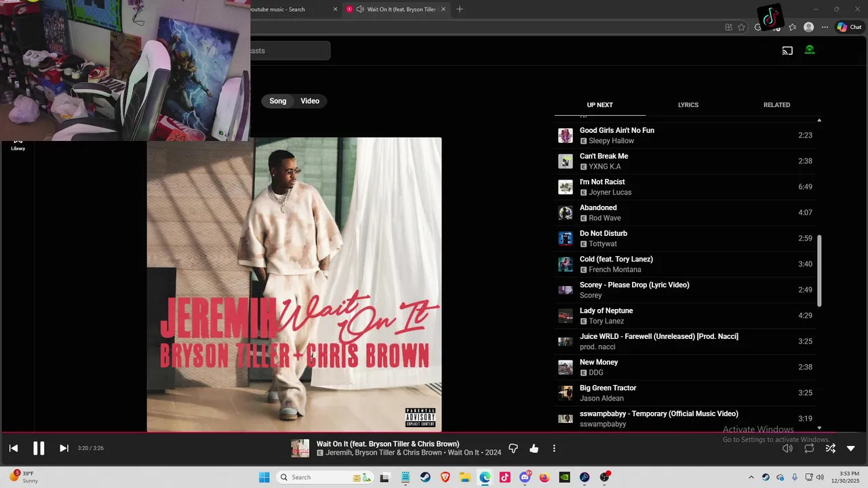Open File Explorer from the taskbar
868x488 pixels.
(x=465, y=477)
